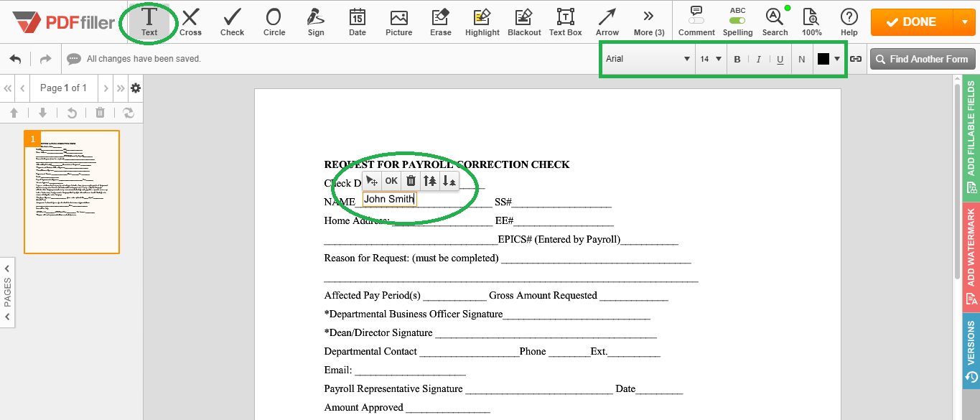Click the link icon in toolbar
Screen dimensions: 980x420
tap(856, 59)
